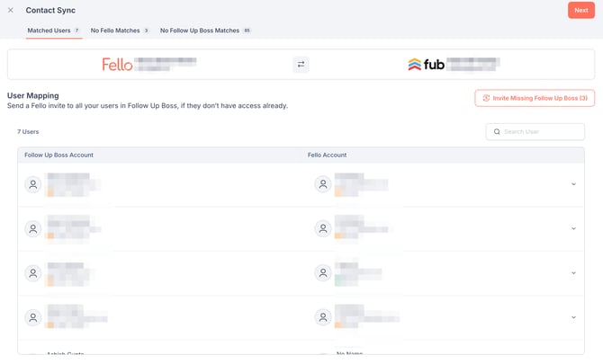Open the No Follow Up Boss Matches tab
Image resolution: width=603 pixels, height=364 pixels.
[205, 31]
